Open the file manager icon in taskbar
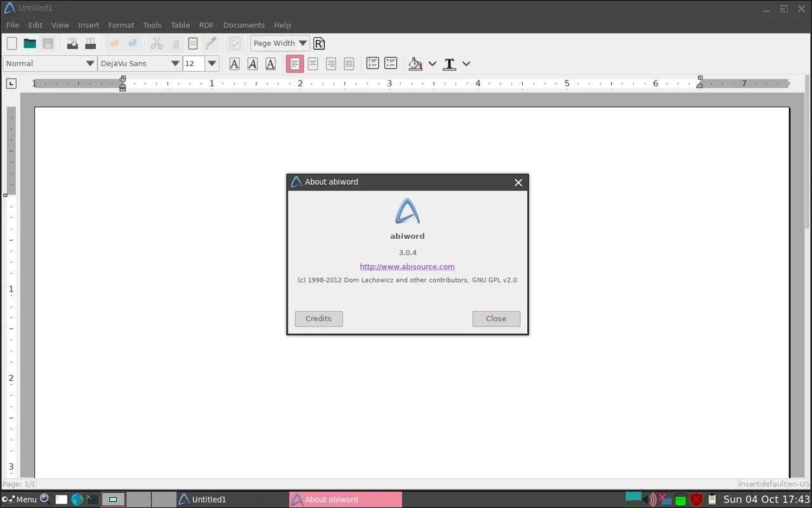Image resolution: width=812 pixels, height=508 pixels. tap(61, 500)
